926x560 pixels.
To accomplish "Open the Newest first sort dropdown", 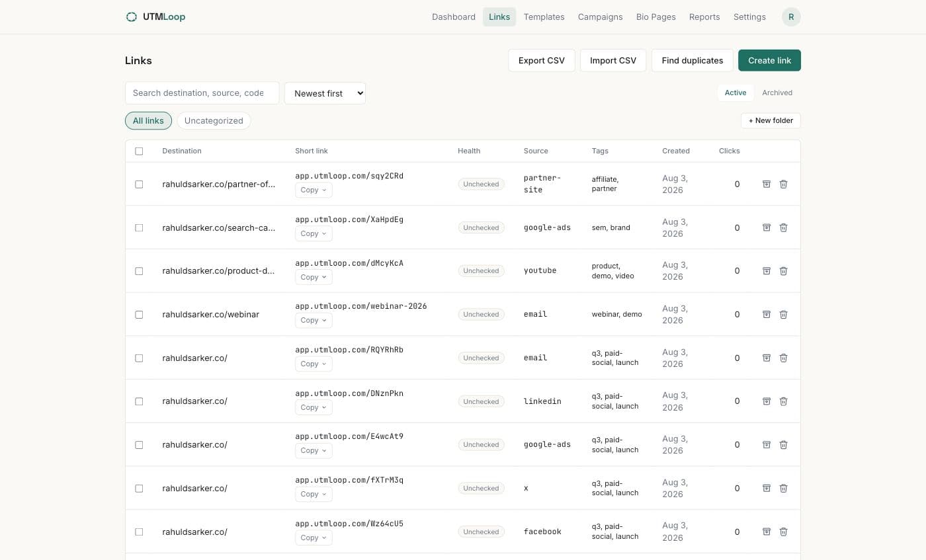I will pyautogui.click(x=325, y=93).
